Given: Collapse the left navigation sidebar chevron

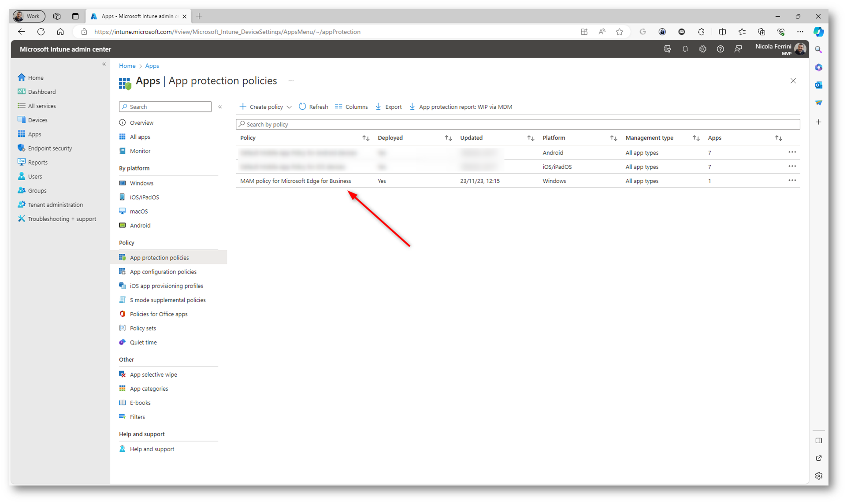Looking at the screenshot, I should (x=104, y=64).
